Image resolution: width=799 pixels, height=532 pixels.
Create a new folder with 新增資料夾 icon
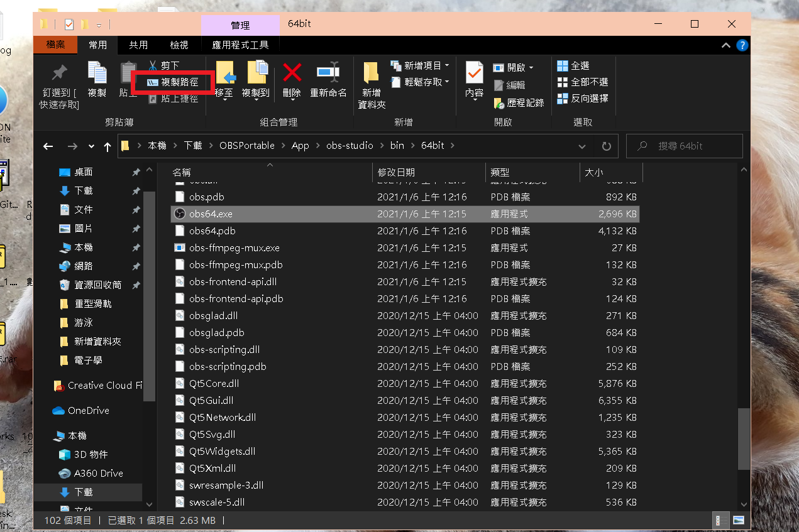pyautogui.click(x=372, y=74)
